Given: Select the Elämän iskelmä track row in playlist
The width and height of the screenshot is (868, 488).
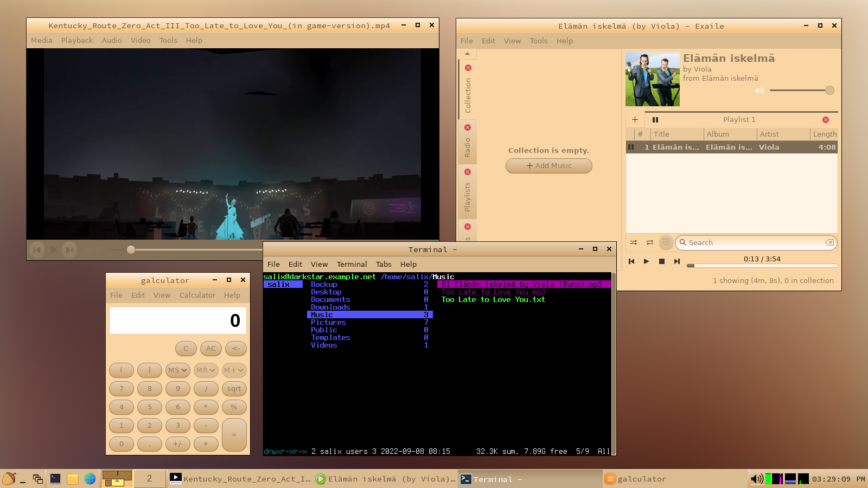Looking at the screenshot, I should click(732, 147).
